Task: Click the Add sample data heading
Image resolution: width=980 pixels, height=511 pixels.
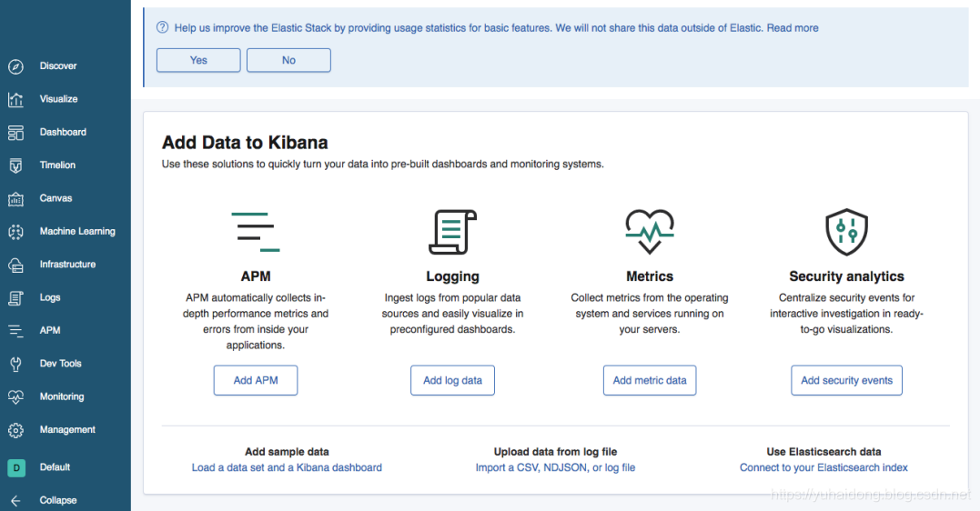Action: pyautogui.click(x=287, y=452)
